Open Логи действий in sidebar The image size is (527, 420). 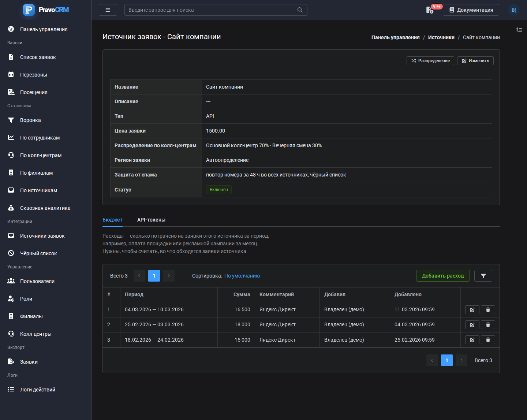click(45, 390)
